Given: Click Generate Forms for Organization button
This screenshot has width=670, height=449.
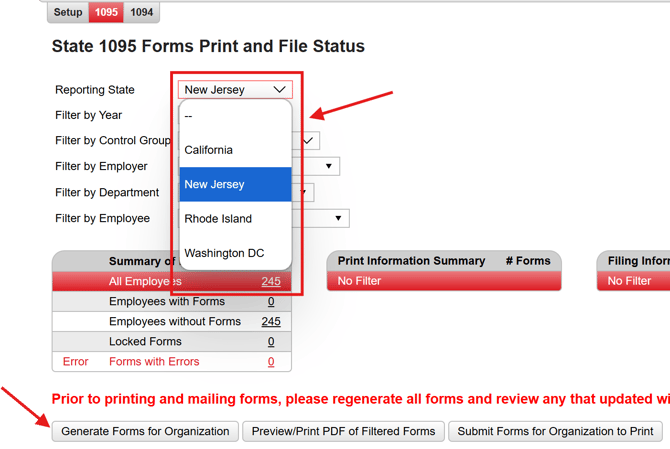Looking at the screenshot, I should [146, 432].
